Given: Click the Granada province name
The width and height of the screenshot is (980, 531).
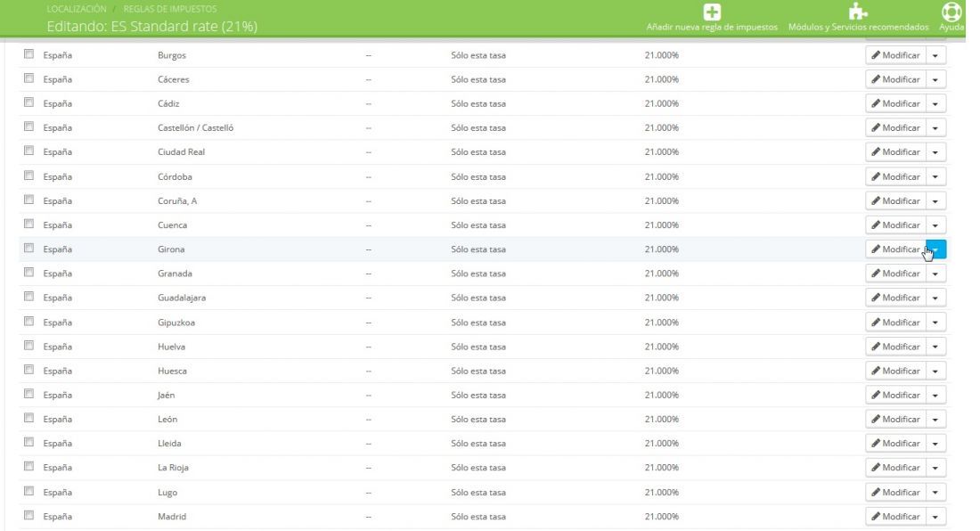Looking at the screenshot, I should click(x=175, y=274).
